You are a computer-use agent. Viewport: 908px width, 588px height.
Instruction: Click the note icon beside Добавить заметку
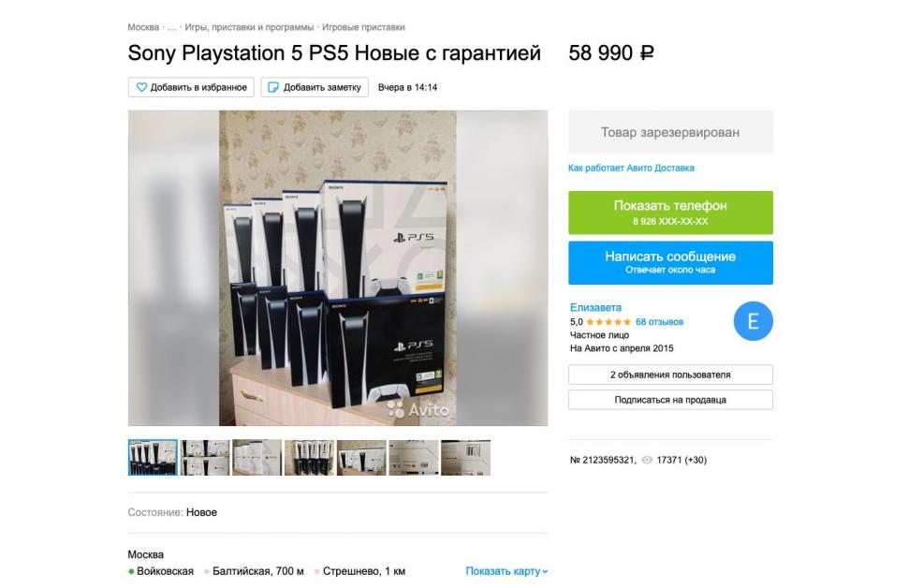tap(273, 87)
